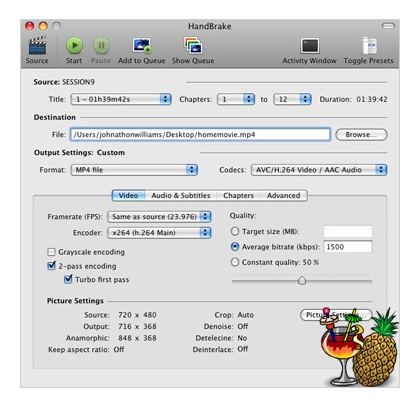Viewport: 420px width, 408px height.
Task: Adjust the constant quality slider handle
Action: coord(302,280)
